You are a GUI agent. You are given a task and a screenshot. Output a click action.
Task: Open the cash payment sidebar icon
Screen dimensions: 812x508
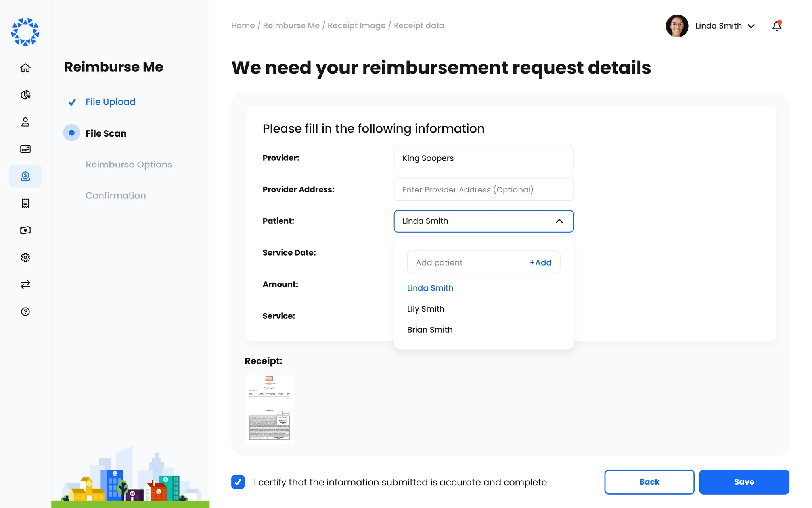click(25, 230)
